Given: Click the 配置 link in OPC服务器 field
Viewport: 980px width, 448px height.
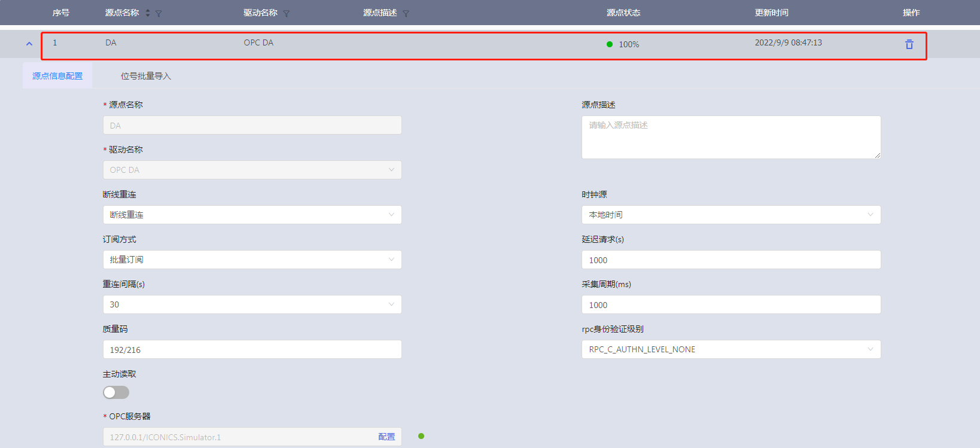Looking at the screenshot, I should pyautogui.click(x=386, y=437).
